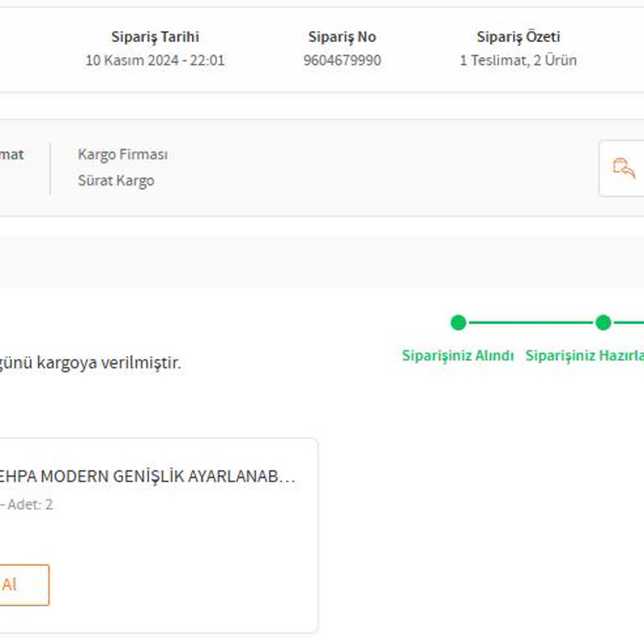Click the summary '1 Teslimat, 2 Ürün'
Screen dimensions: 644x644
[x=518, y=60]
